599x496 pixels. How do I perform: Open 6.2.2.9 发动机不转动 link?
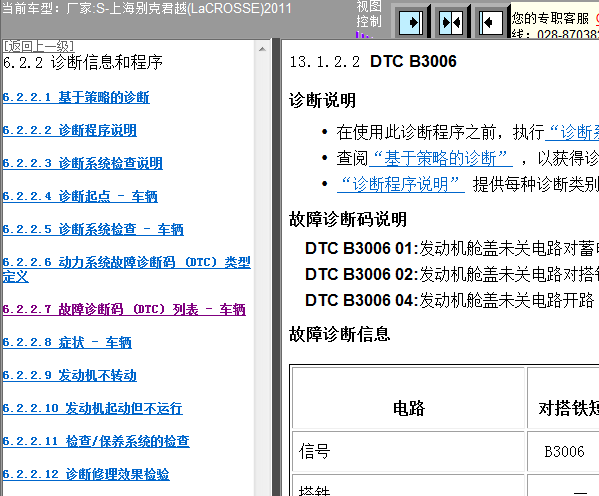click(70, 375)
